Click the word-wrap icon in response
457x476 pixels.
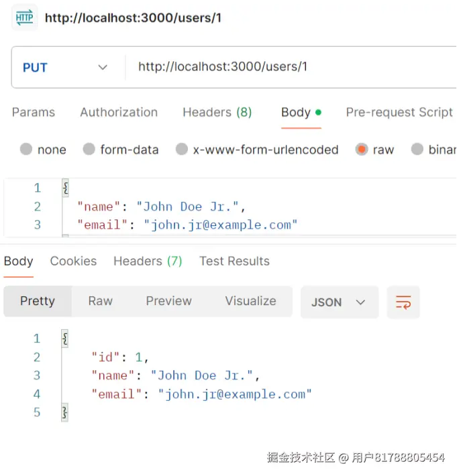pos(403,302)
